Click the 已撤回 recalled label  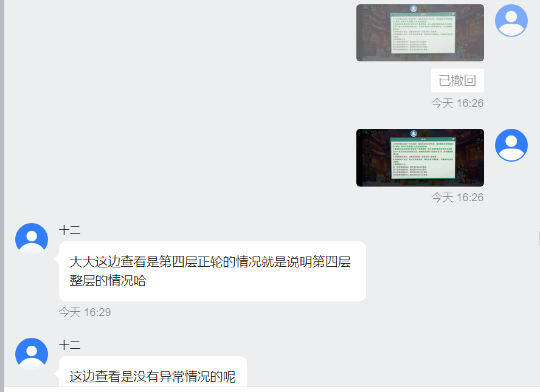pos(457,81)
